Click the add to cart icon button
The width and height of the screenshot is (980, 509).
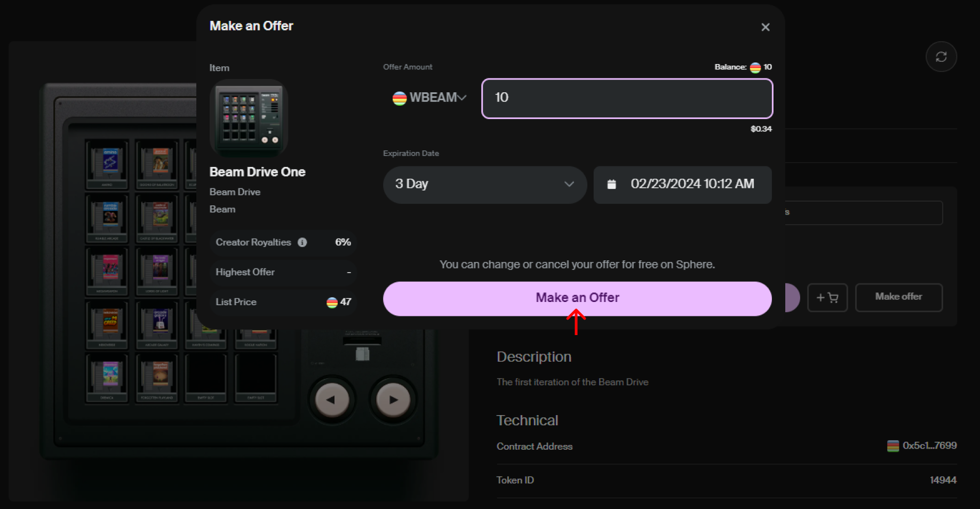click(x=827, y=298)
